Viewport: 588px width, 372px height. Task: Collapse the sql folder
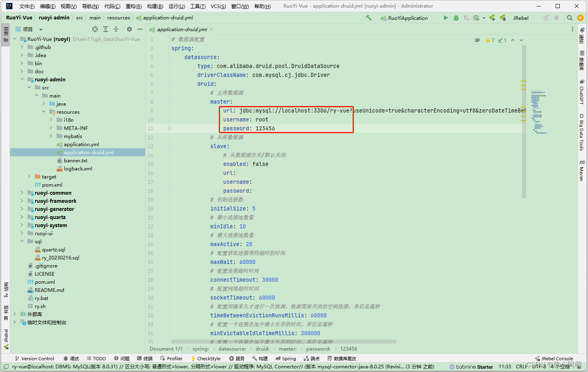[x=22, y=241]
